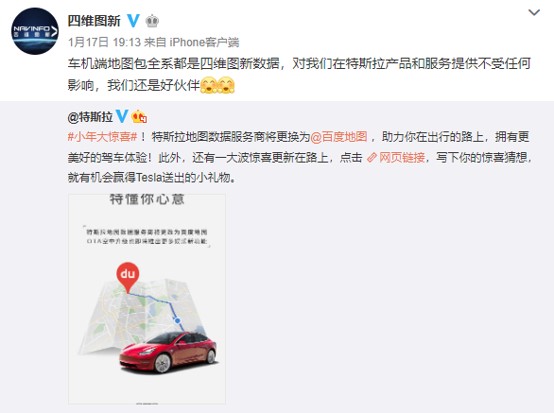The image size is (554, 413).
Task: Open the @百度地图 mention link
Action: 338,137
